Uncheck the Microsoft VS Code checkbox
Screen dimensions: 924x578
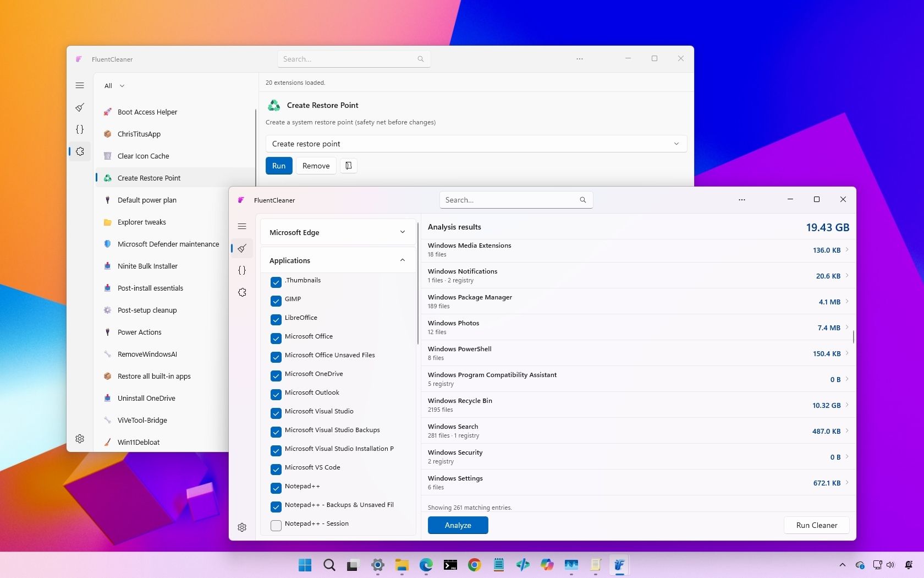pos(276,470)
